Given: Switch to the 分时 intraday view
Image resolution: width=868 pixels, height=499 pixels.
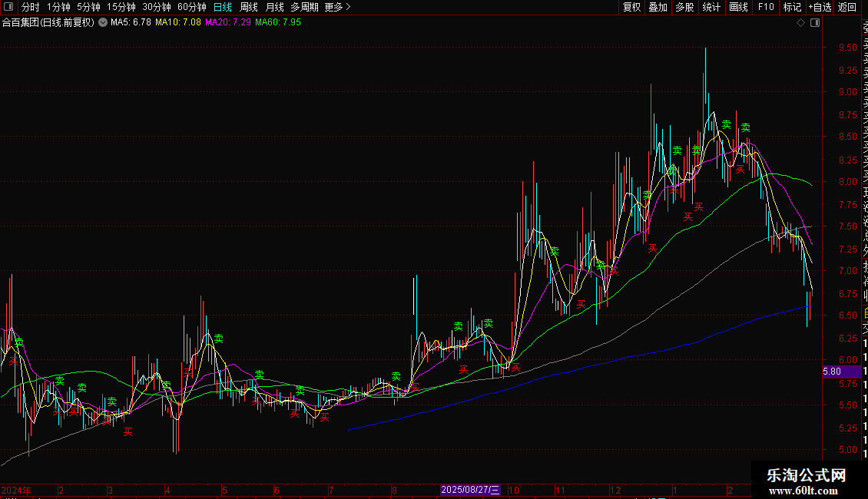Looking at the screenshot, I should [x=31, y=7].
